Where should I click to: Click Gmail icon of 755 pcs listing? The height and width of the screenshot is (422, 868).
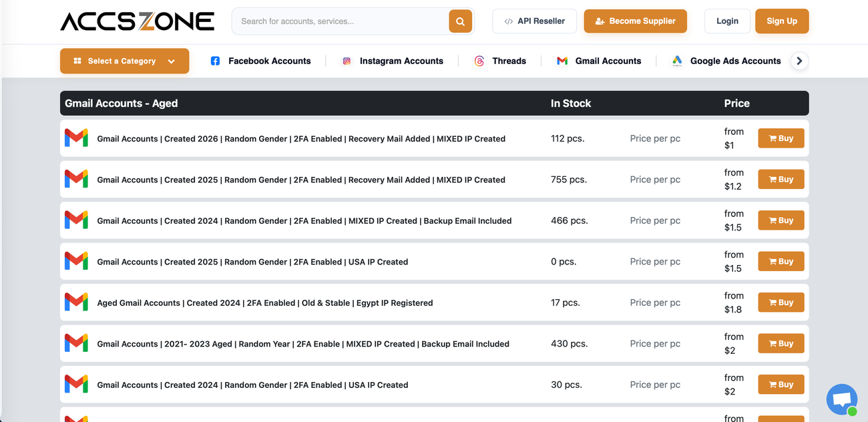coord(76,179)
